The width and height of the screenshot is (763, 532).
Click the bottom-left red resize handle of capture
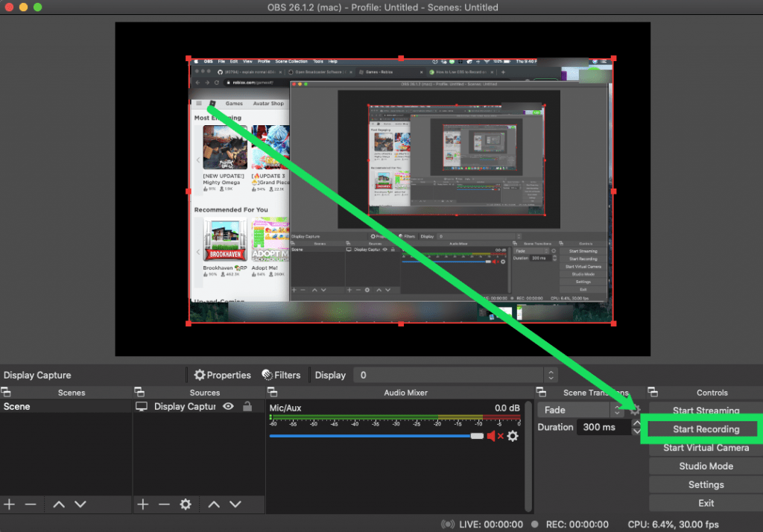tap(189, 323)
